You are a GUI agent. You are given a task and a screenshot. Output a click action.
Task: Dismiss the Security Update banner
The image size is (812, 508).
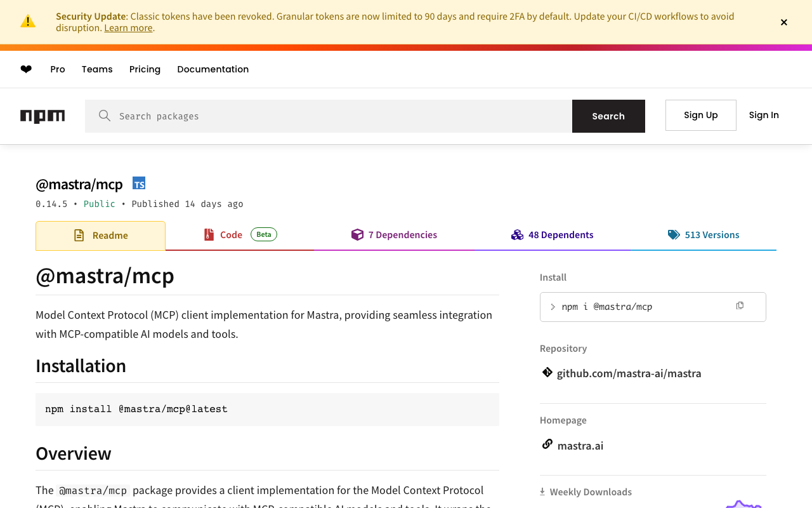(x=784, y=22)
